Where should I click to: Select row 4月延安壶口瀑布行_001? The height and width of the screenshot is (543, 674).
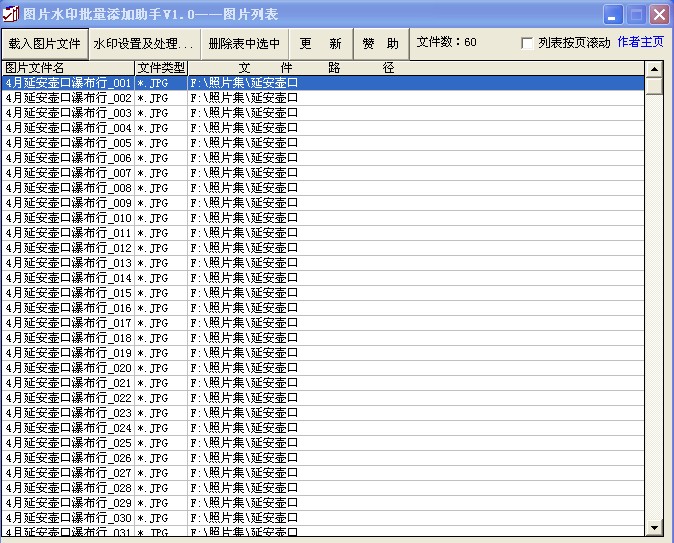click(x=68, y=83)
